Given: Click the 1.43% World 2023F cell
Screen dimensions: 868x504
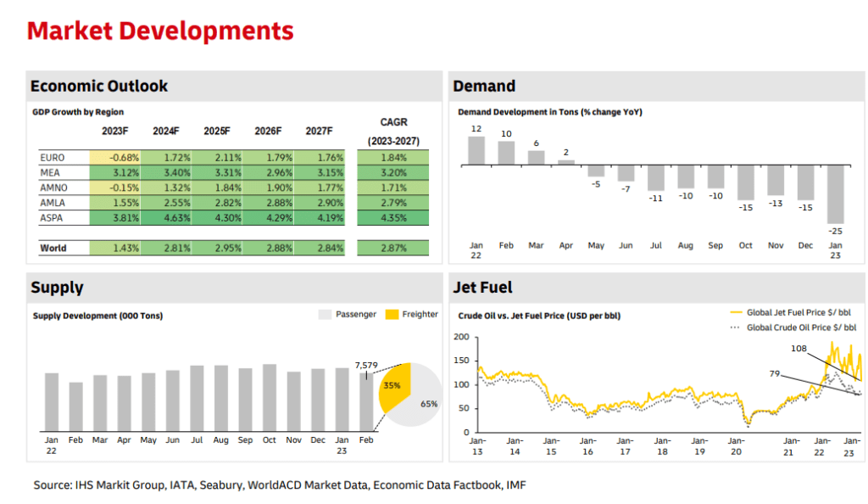Looking at the screenshot, I should click(115, 248).
